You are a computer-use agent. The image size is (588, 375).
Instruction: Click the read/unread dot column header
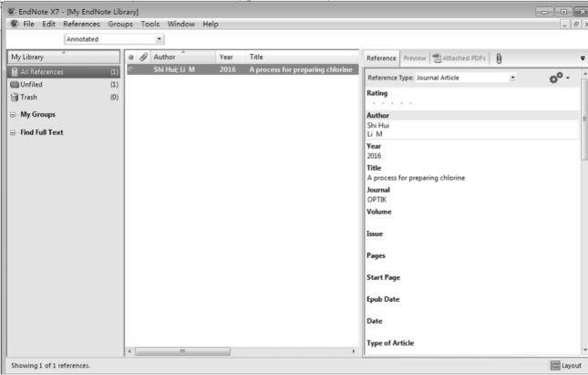pyautogui.click(x=131, y=57)
